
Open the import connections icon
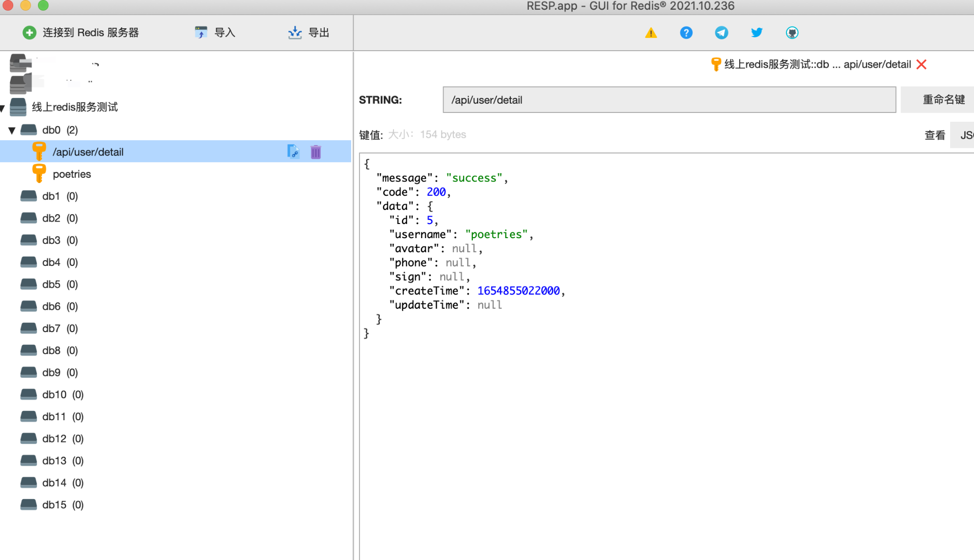(x=201, y=33)
